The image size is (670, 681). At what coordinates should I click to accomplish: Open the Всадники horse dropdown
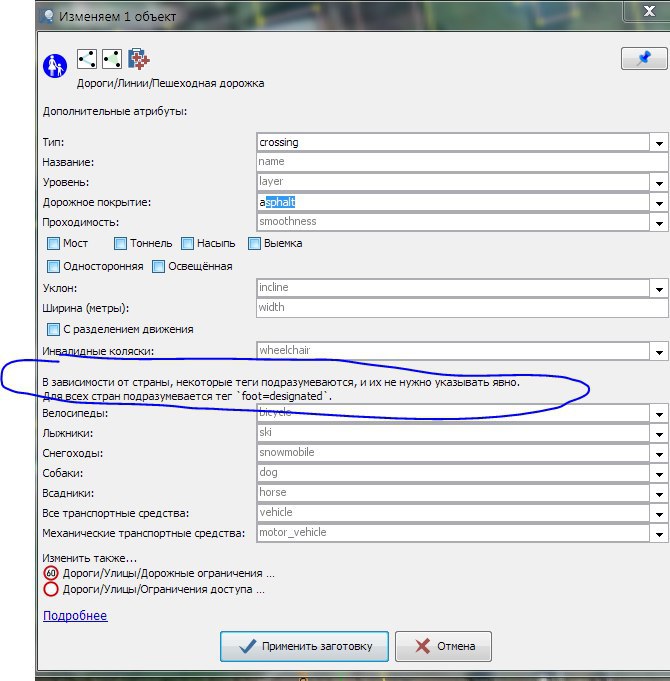tap(659, 493)
